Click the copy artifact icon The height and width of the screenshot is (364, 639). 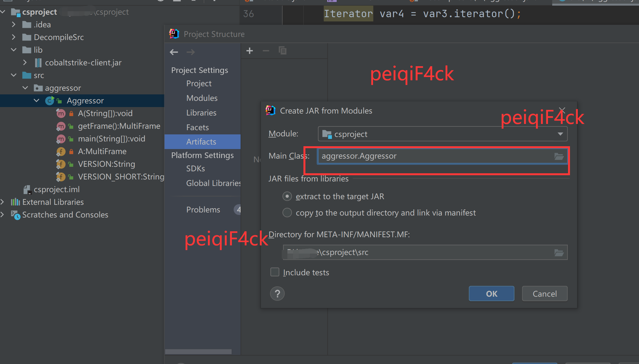283,51
